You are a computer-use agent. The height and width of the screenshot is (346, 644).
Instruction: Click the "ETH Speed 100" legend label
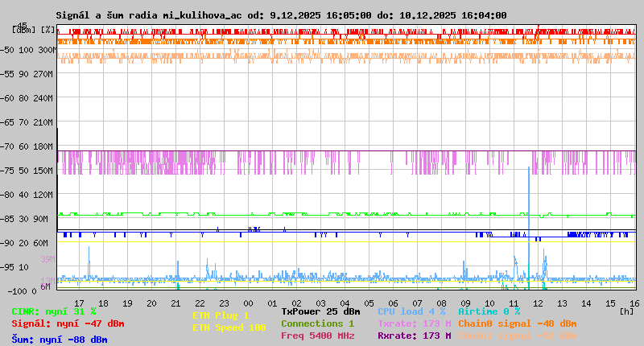tap(229, 327)
